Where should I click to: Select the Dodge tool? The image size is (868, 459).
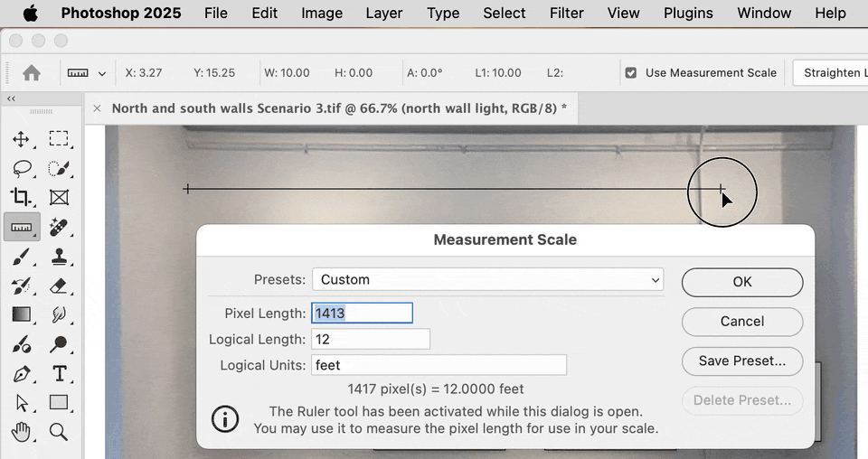click(x=59, y=344)
